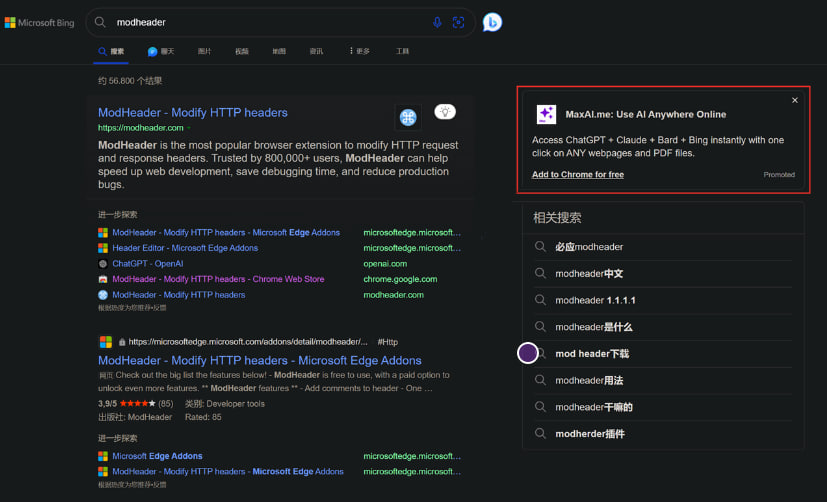
Task: Click the microphone voice search icon
Action: (x=437, y=22)
